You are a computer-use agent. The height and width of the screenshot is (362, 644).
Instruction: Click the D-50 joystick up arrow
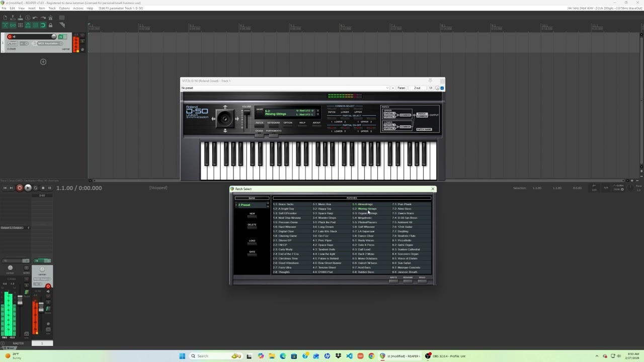(x=225, y=107)
